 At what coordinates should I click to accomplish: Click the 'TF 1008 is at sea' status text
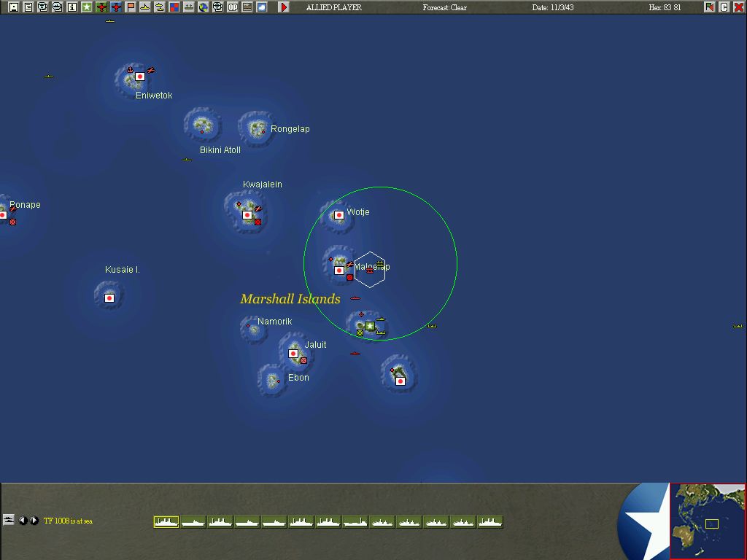point(68,521)
